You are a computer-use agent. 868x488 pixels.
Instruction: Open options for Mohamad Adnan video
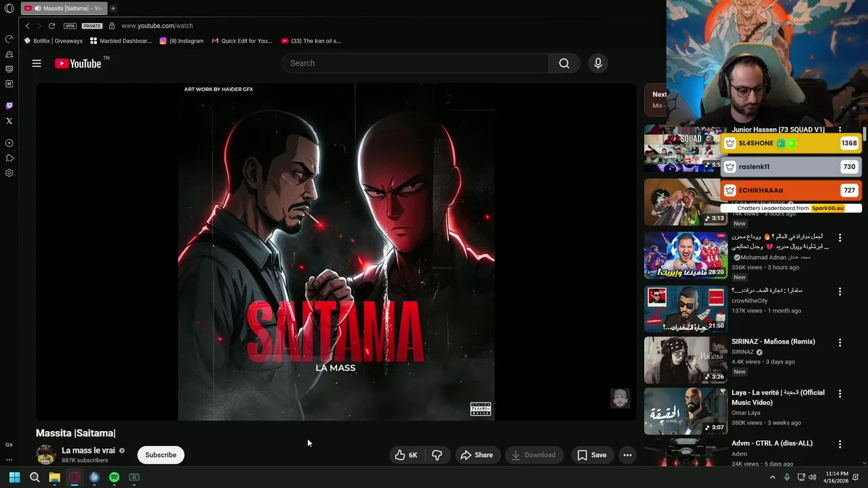(x=840, y=238)
